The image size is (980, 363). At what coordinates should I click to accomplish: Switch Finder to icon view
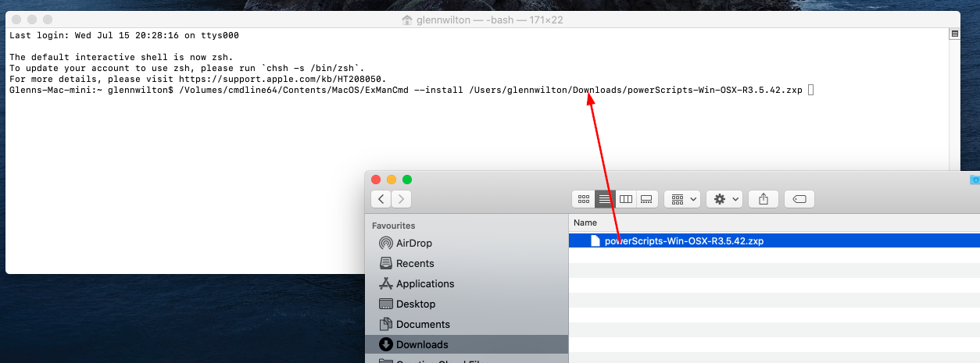click(584, 199)
